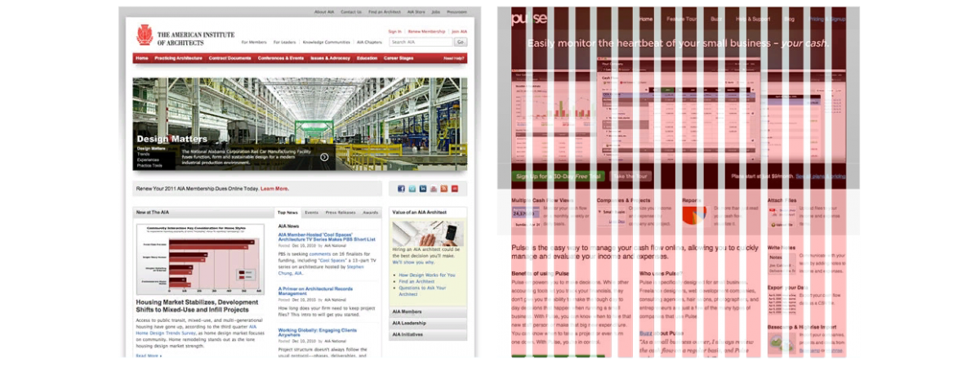Open 'AIA Member-Hosted Cool Spaces' article
980x367 pixels.
(327, 237)
